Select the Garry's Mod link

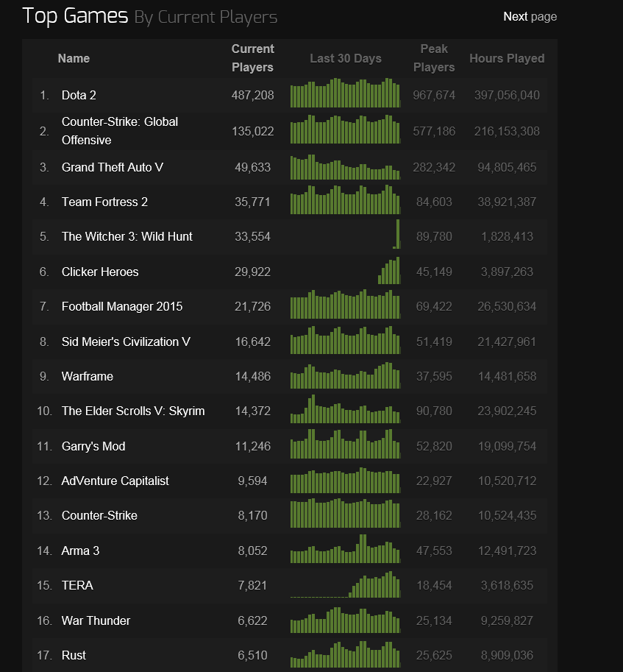pos(93,446)
